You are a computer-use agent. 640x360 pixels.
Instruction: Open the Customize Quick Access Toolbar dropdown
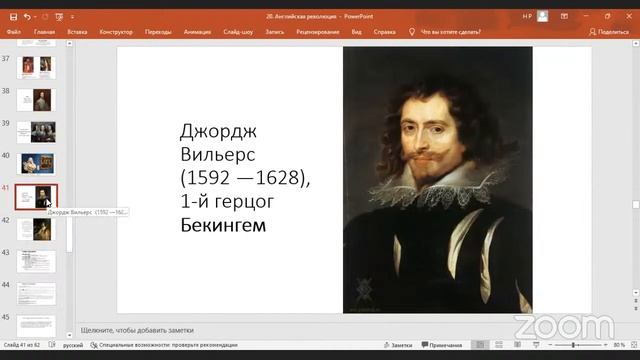(72, 17)
